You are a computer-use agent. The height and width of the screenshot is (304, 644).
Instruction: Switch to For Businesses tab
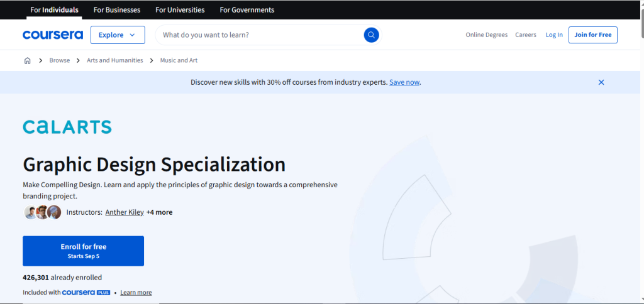(x=116, y=10)
